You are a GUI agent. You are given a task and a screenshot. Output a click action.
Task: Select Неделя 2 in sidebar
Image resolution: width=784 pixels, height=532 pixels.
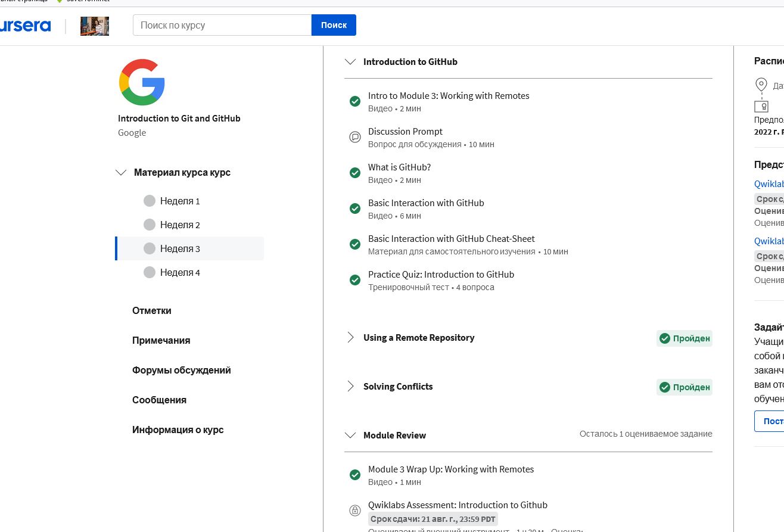189,225
